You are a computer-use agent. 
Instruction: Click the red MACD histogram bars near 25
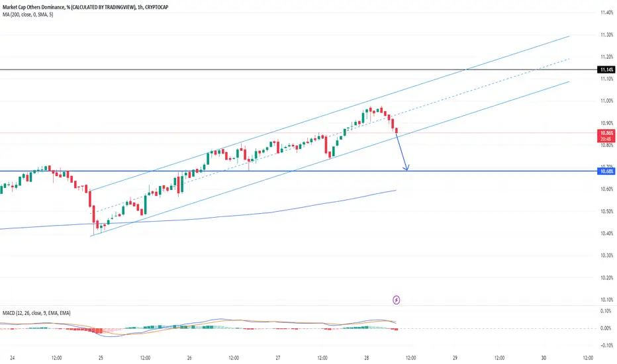(x=97, y=330)
